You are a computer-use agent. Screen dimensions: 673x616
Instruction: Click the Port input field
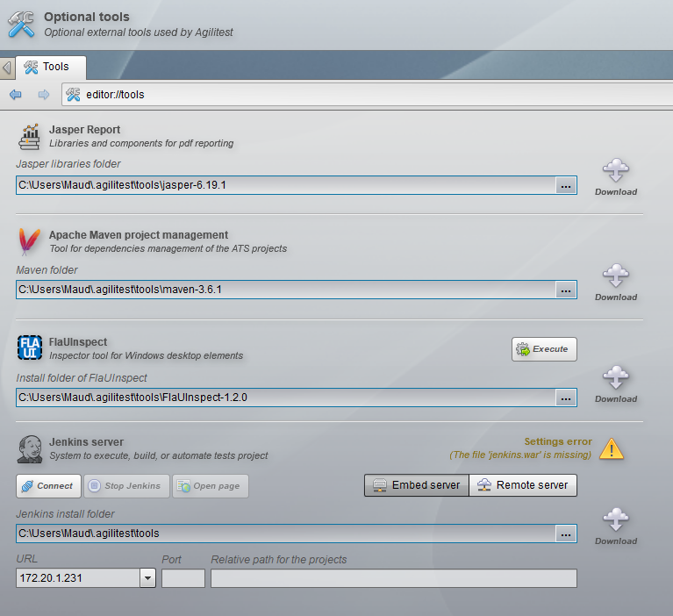coord(183,578)
